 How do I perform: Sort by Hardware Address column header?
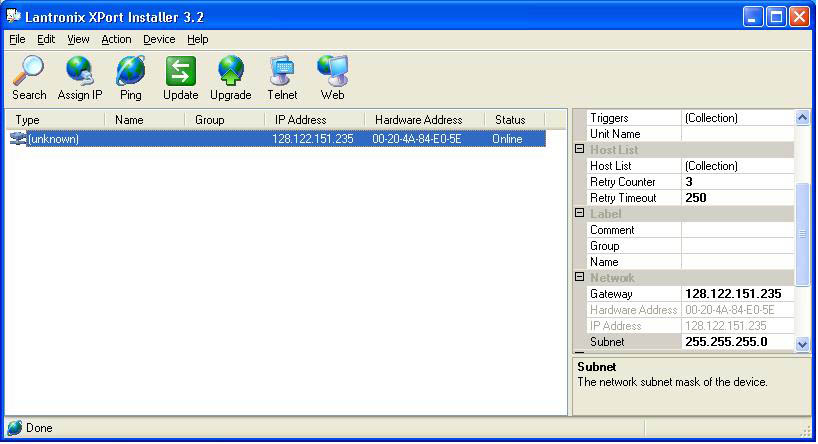[x=425, y=120]
